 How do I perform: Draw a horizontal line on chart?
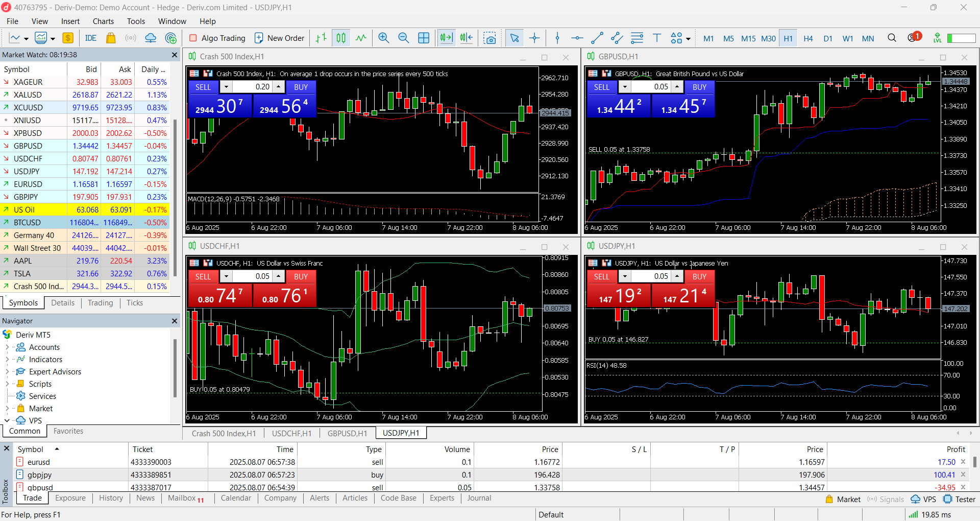point(577,38)
